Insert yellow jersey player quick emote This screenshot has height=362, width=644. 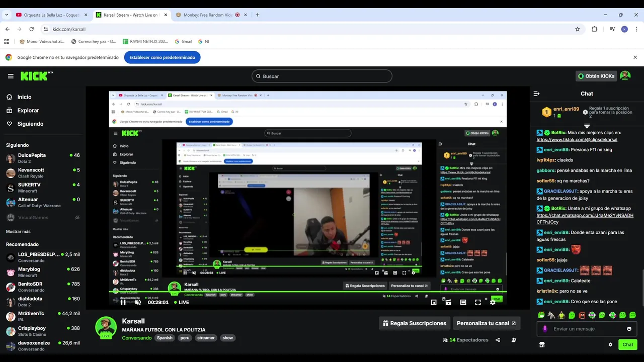click(x=561, y=315)
